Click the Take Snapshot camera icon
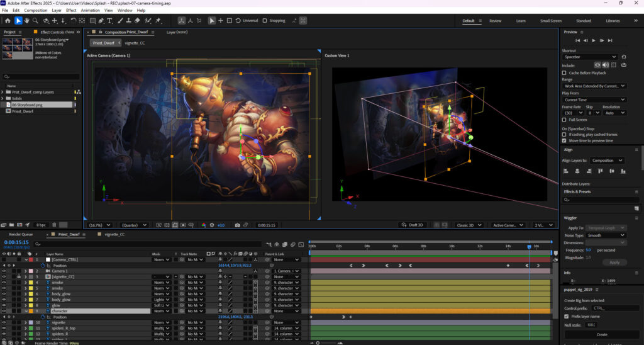The width and height of the screenshot is (644, 345). [237, 225]
